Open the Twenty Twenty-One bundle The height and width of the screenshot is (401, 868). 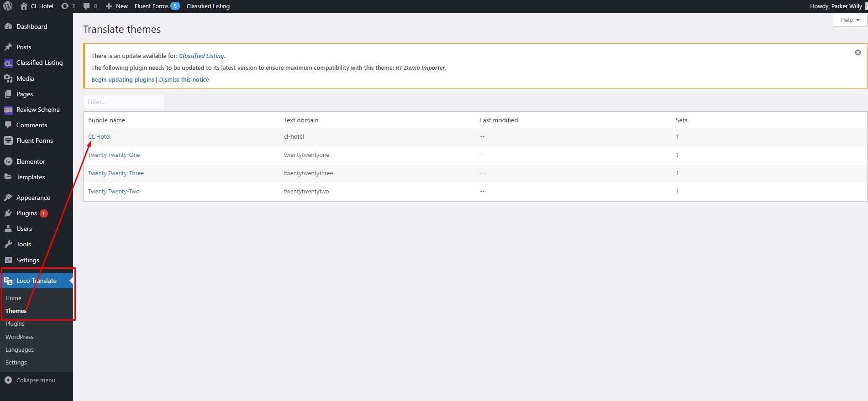(114, 155)
